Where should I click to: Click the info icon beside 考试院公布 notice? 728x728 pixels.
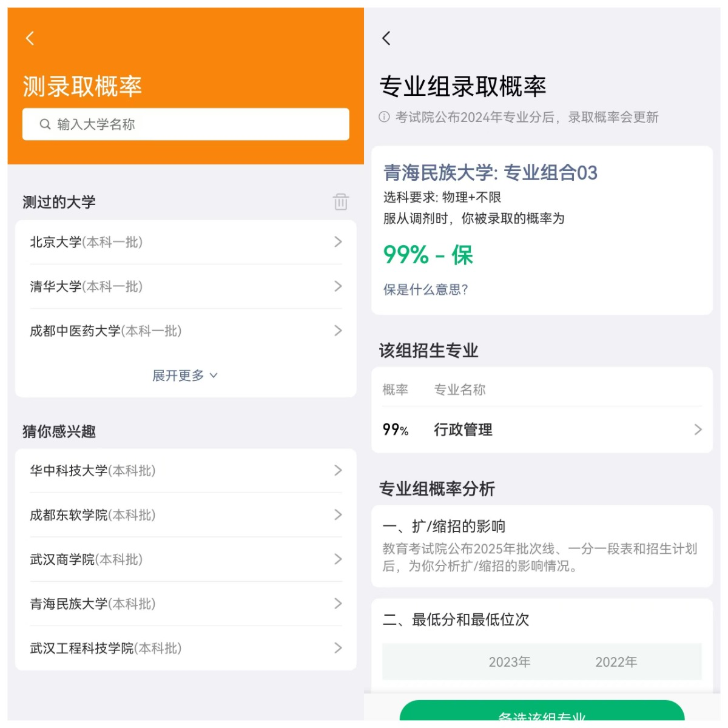click(x=384, y=117)
